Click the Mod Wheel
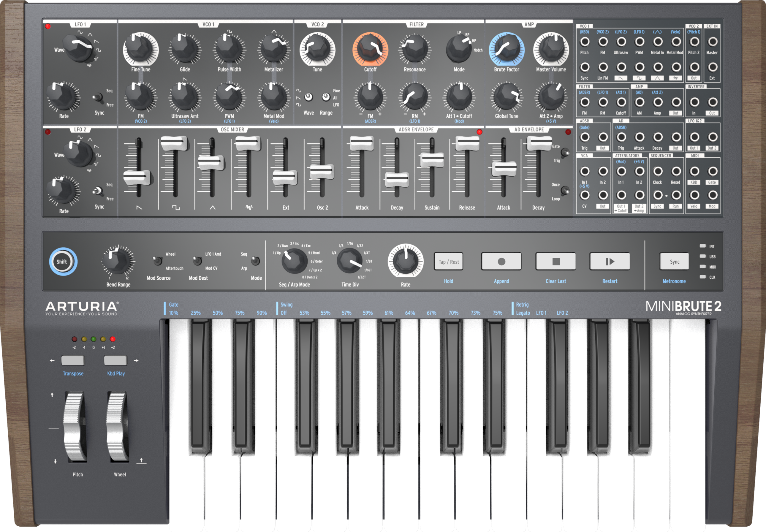Image resolution: width=766 pixels, height=532 pixels. click(x=117, y=427)
